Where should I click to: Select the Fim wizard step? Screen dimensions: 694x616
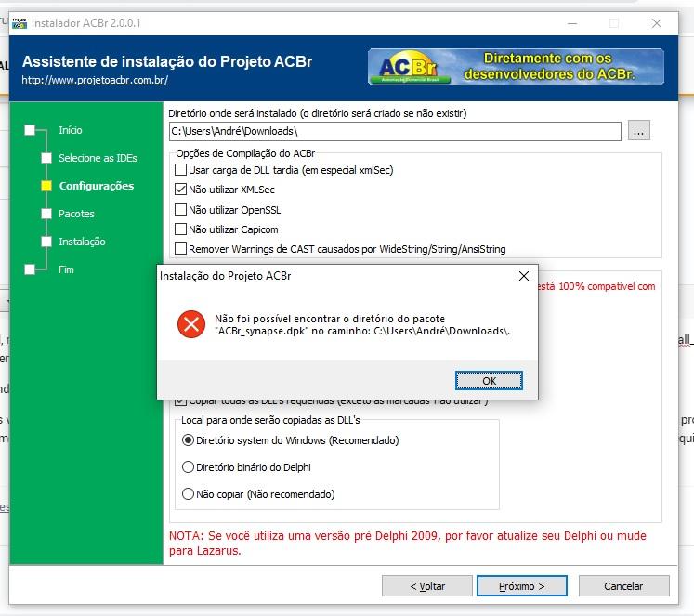point(66,269)
